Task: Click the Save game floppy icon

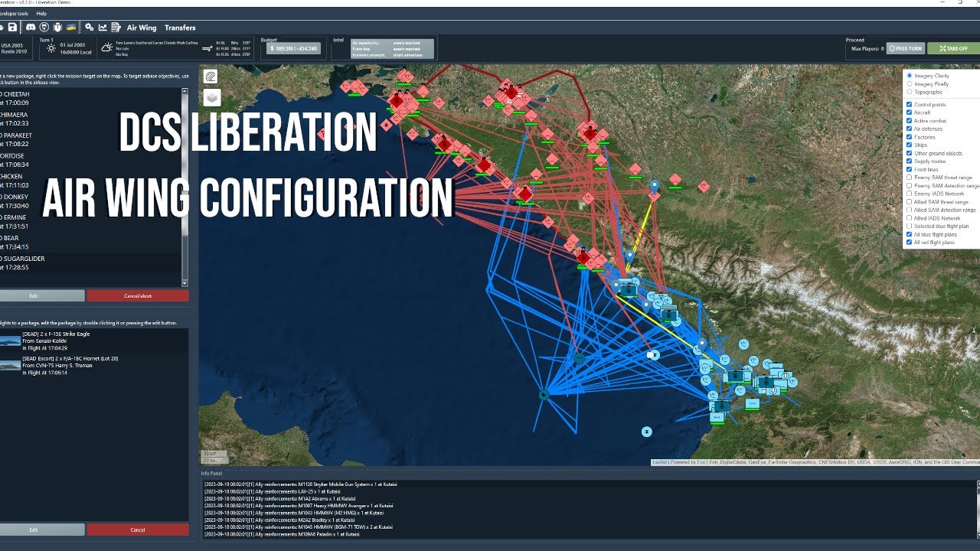Action: 13,28
